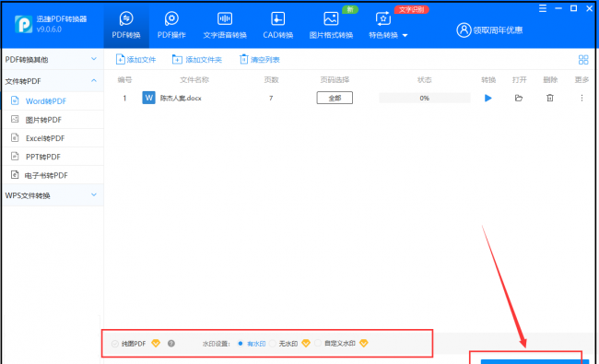Start conversion with the play icon
Viewport: 599px width, 364px height.
tap(487, 99)
